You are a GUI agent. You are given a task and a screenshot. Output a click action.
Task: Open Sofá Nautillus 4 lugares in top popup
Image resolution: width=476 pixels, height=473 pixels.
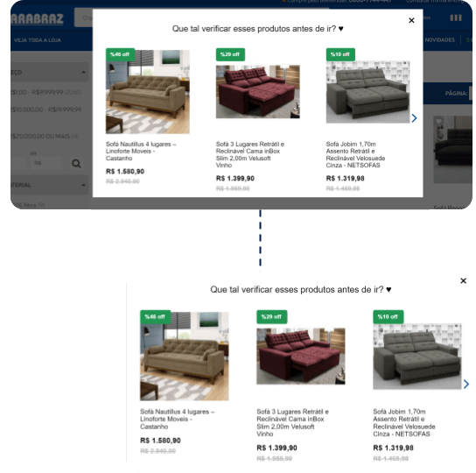click(141, 151)
